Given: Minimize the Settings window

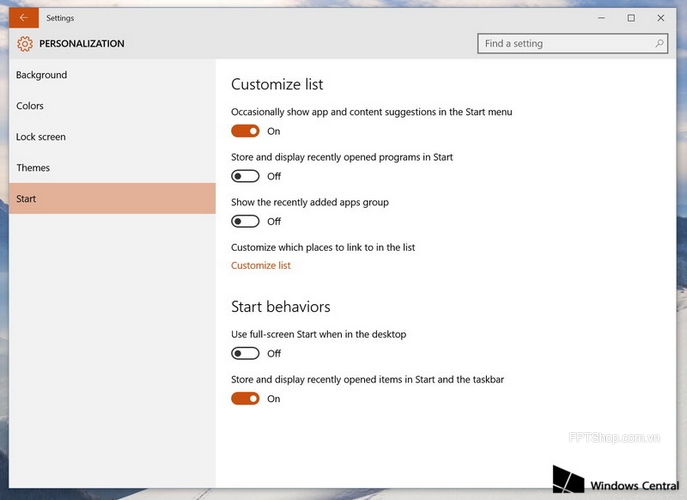Looking at the screenshot, I should (602, 18).
